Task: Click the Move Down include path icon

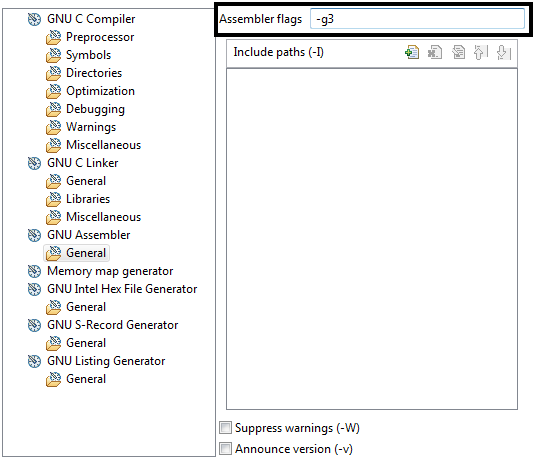Action: point(504,52)
